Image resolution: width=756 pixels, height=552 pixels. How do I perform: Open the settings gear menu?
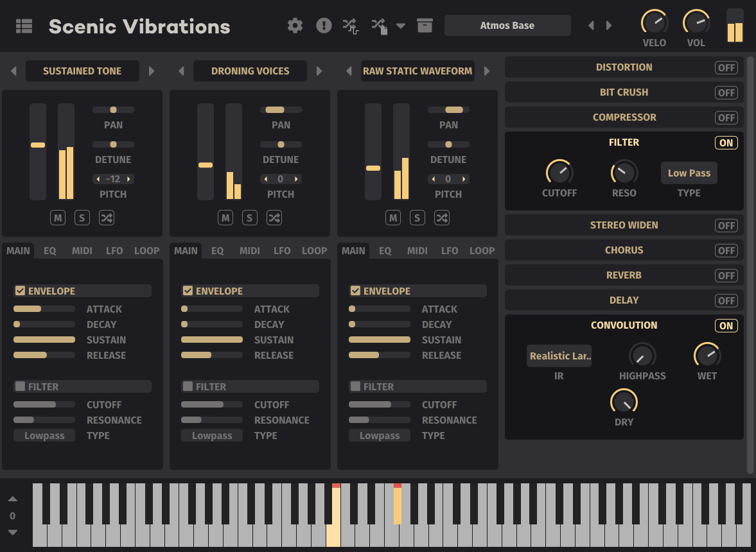click(295, 25)
